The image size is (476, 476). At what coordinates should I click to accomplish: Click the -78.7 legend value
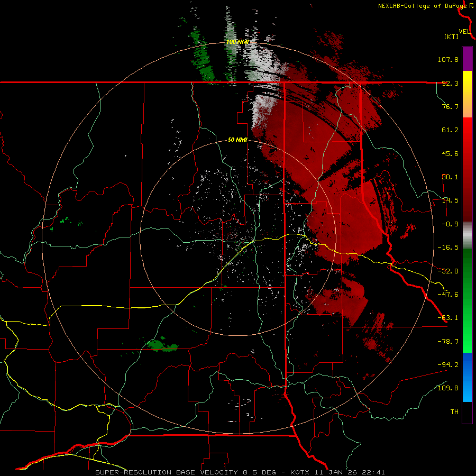tap(448, 342)
